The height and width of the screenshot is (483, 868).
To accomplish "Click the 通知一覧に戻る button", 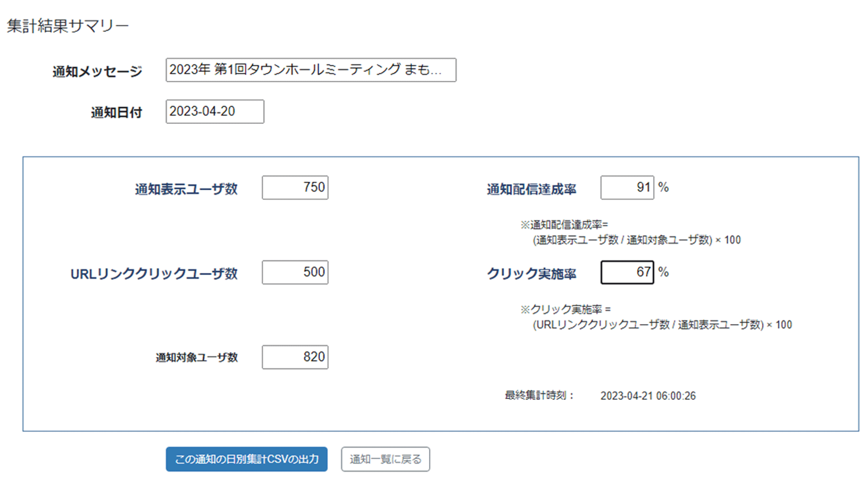I will point(385,459).
